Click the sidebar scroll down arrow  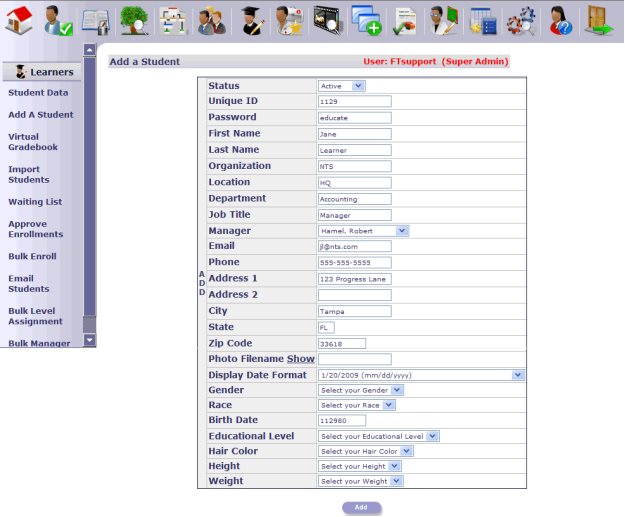pos(89,340)
